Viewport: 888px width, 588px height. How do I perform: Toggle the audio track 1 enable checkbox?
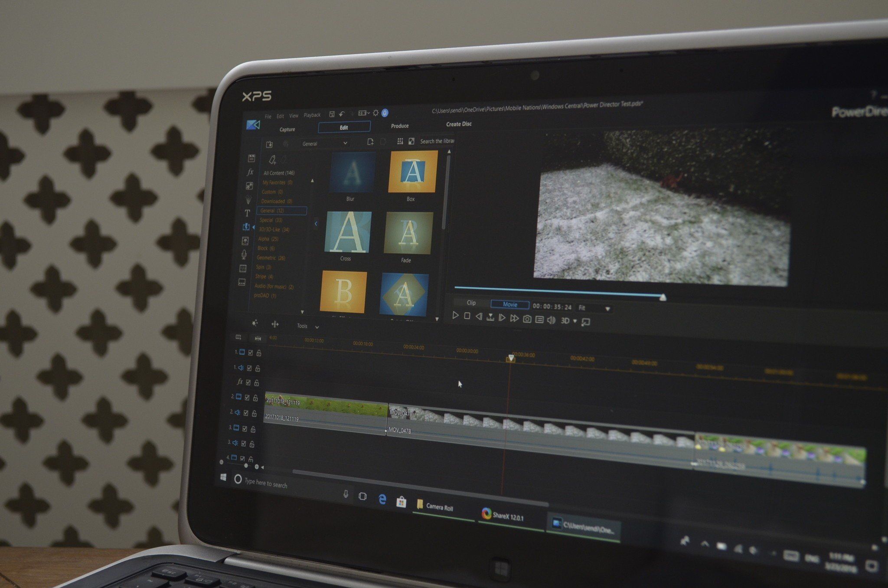(249, 368)
